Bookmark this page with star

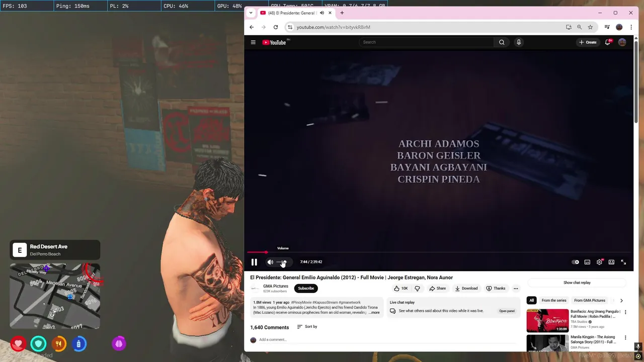(590, 27)
